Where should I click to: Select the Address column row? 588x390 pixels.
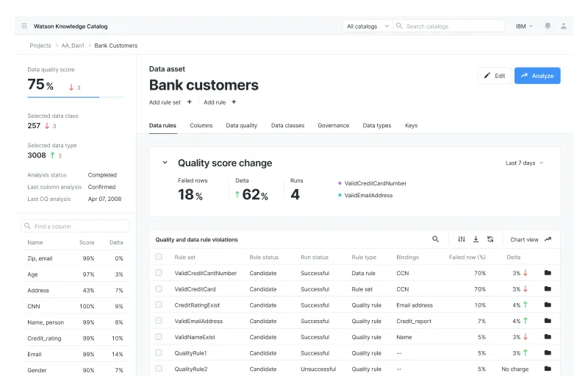point(75,290)
